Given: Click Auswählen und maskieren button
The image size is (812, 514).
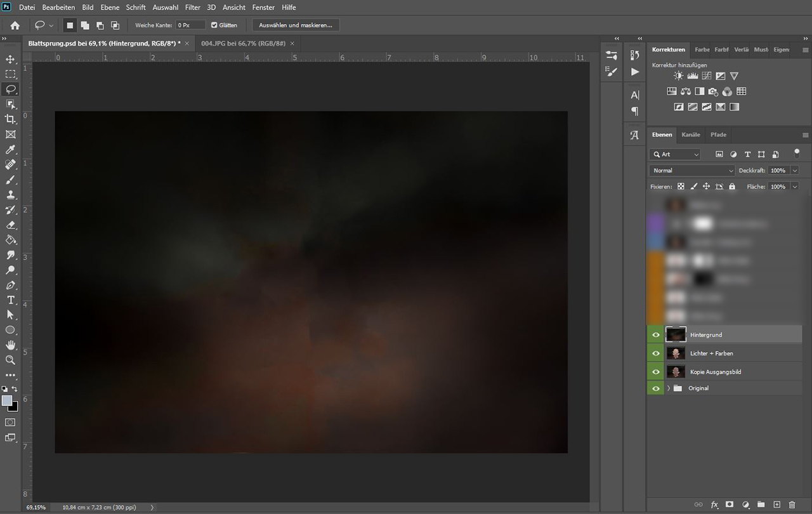Looking at the screenshot, I should [296, 25].
